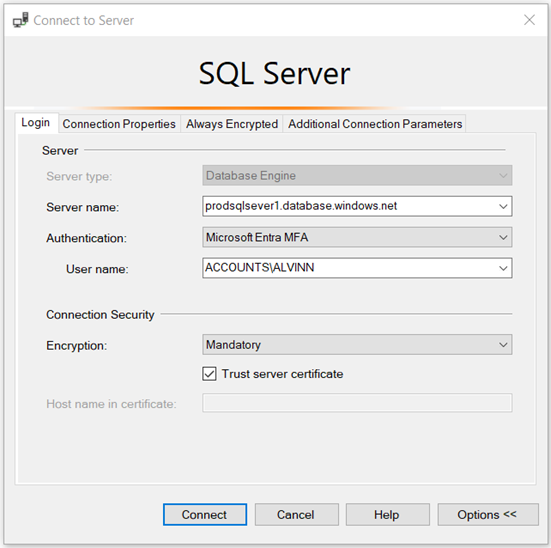Open the Authentication dropdown
Viewport: 551px width, 548px height.
357,237
